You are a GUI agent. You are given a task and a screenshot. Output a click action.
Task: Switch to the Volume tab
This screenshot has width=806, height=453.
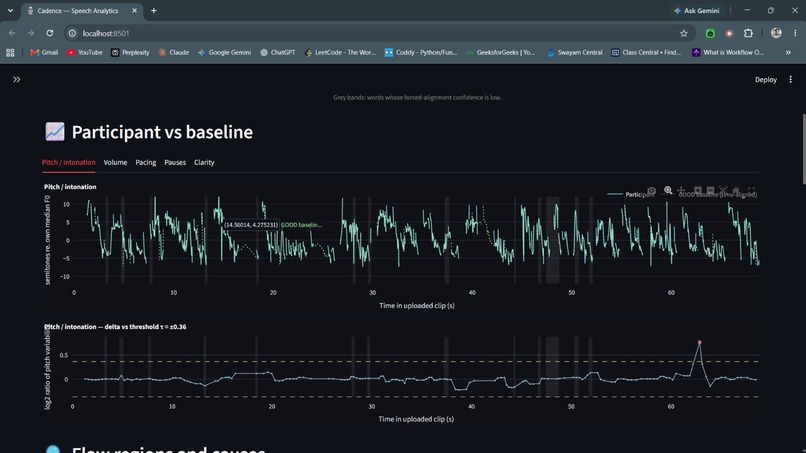pyautogui.click(x=115, y=162)
